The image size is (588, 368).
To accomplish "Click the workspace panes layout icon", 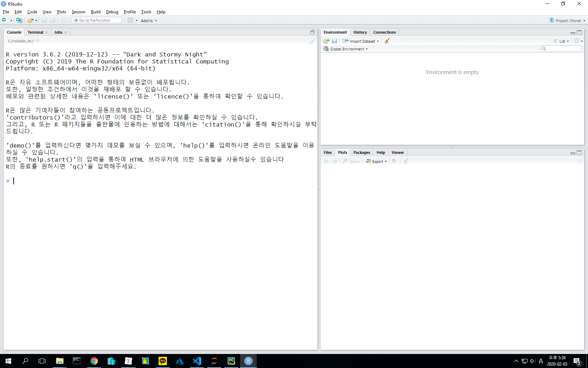I will pyautogui.click(x=131, y=20).
